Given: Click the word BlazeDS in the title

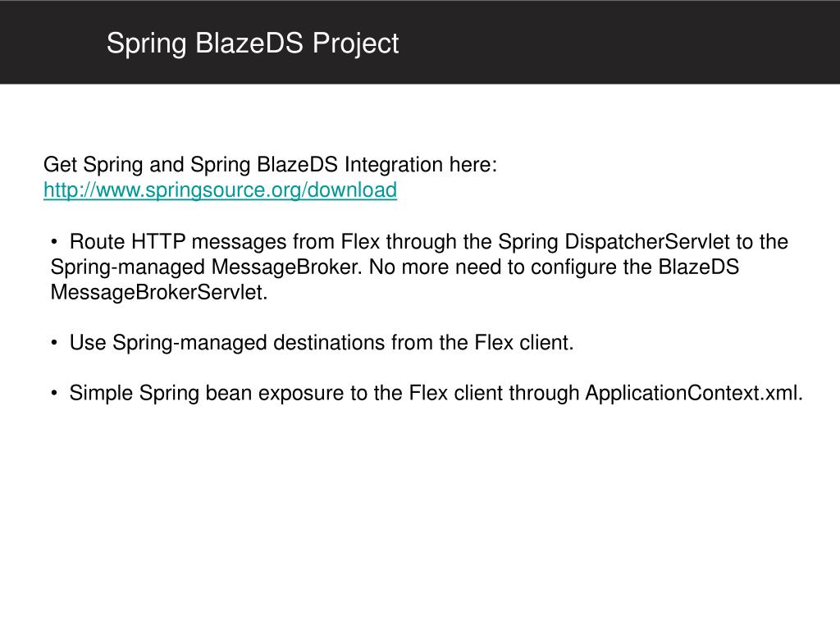Looking at the screenshot, I should [249, 43].
